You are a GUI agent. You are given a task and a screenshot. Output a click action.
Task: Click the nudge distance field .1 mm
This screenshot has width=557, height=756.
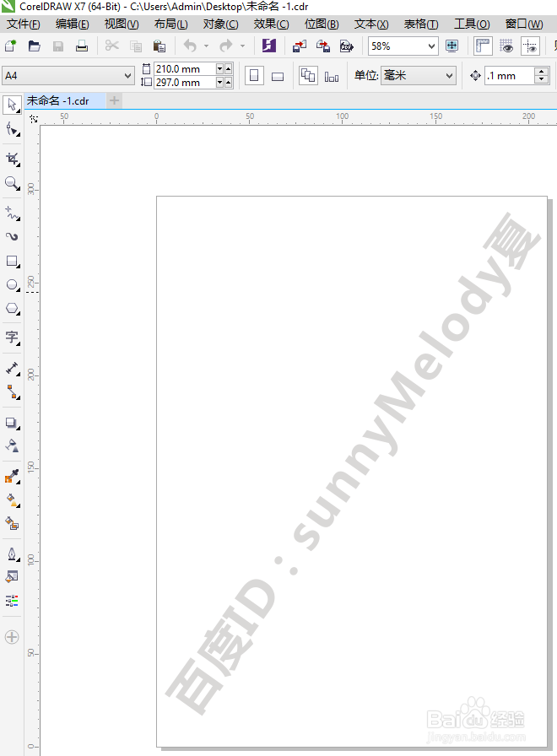[510, 76]
